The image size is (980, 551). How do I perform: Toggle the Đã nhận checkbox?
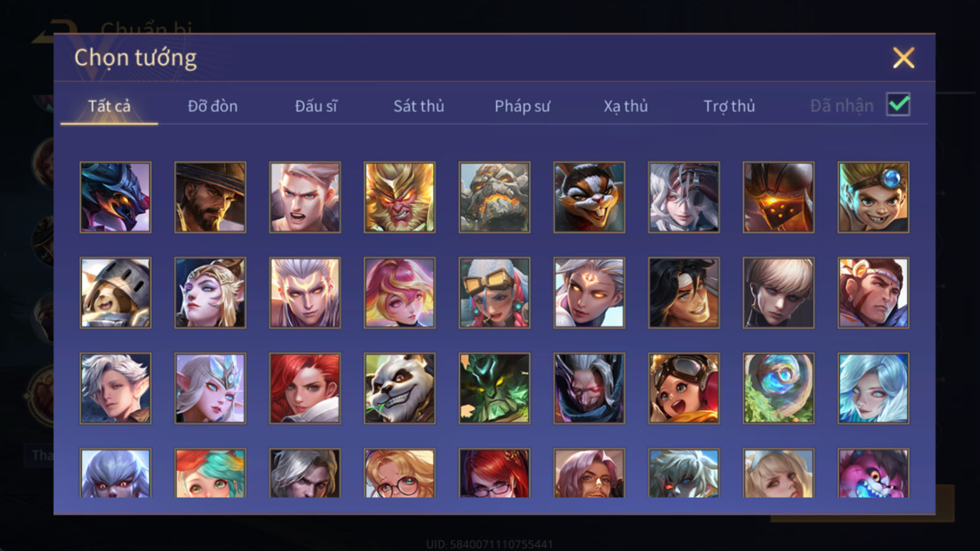898,104
